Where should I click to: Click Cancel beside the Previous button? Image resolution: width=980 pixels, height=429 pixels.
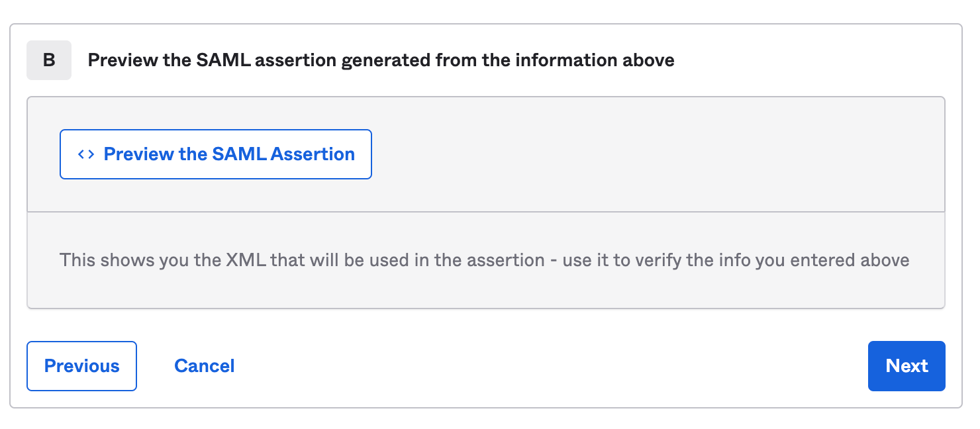[205, 366]
